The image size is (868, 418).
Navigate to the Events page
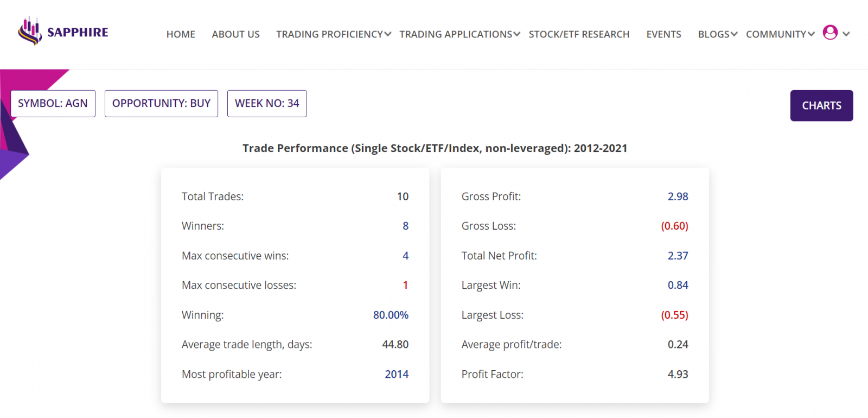pyautogui.click(x=663, y=34)
